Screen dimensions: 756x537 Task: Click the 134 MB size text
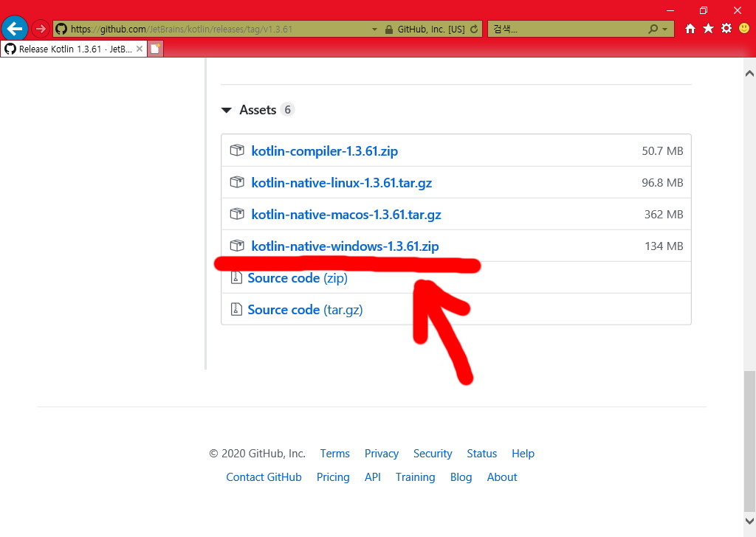(x=664, y=246)
